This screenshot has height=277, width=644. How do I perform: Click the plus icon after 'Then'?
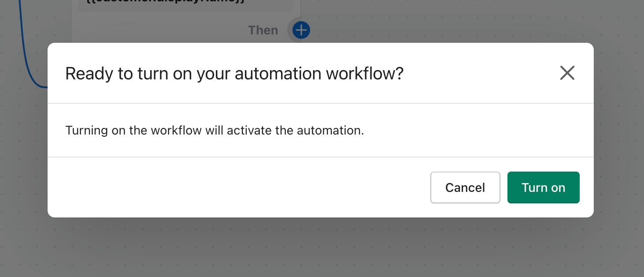pyautogui.click(x=301, y=30)
